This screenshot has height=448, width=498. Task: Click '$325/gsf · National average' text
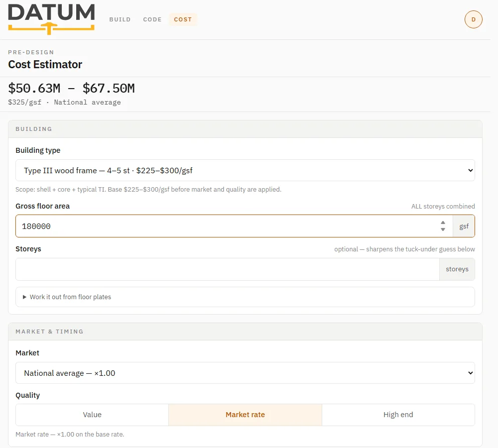(64, 102)
